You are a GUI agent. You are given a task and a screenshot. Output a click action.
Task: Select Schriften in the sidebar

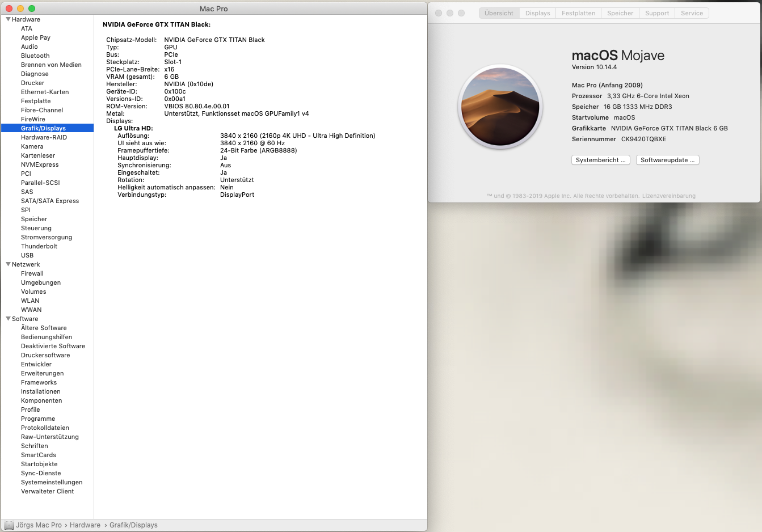[x=34, y=446]
